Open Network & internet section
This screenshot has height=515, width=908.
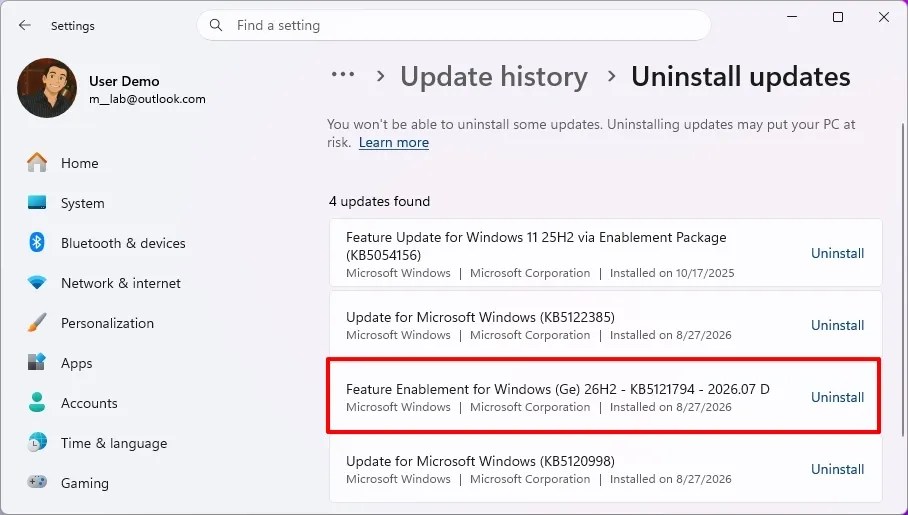(121, 283)
